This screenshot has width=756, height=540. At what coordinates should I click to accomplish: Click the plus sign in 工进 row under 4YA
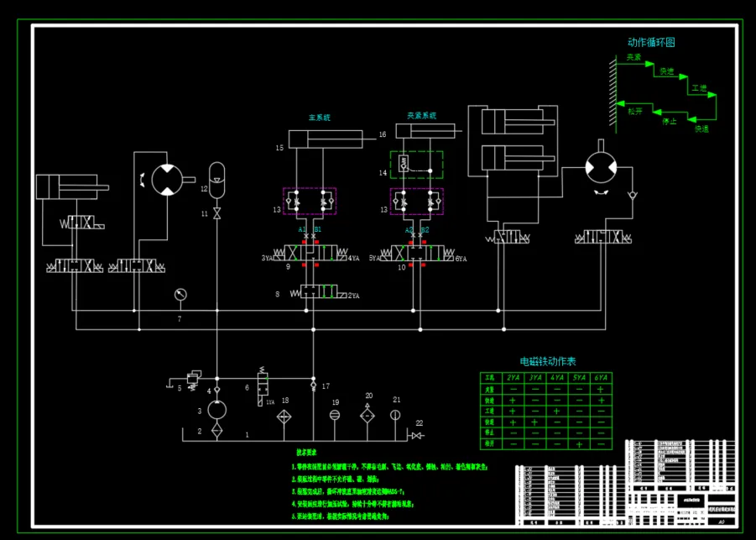coord(557,412)
